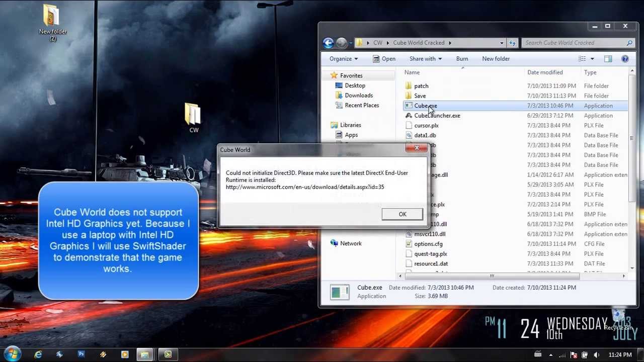The width and height of the screenshot is (644, 362).
Task: Open the media player taskbar icon
Action: (125, 354)
